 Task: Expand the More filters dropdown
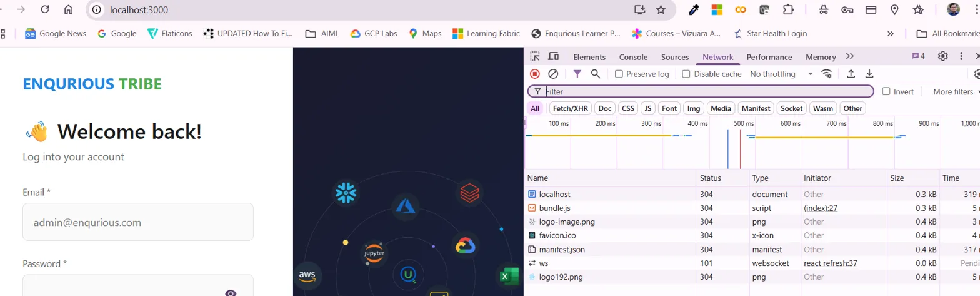[952, 92]
